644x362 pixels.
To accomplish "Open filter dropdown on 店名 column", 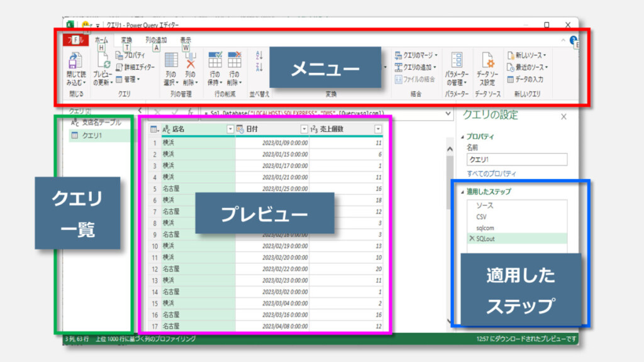I will (x=229, y=129).
